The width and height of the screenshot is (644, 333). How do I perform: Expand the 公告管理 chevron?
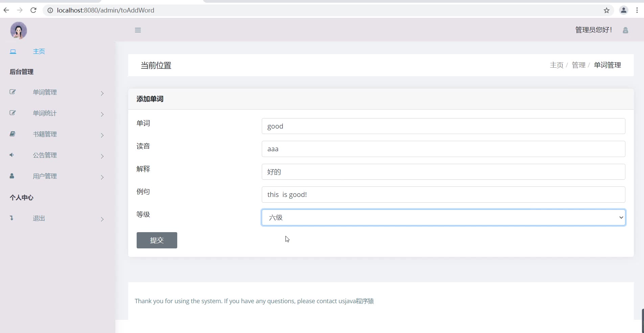coord(102,156)
